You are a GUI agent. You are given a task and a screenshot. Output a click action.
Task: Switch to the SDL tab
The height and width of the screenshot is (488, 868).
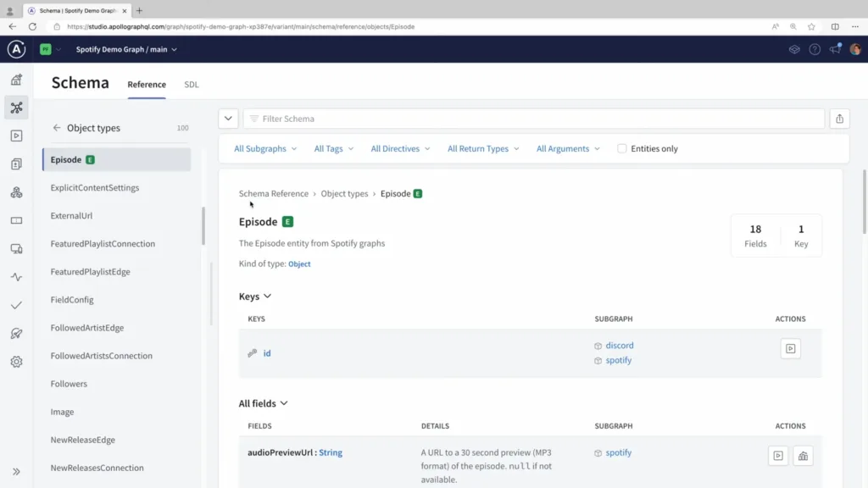tap(192, 85)
